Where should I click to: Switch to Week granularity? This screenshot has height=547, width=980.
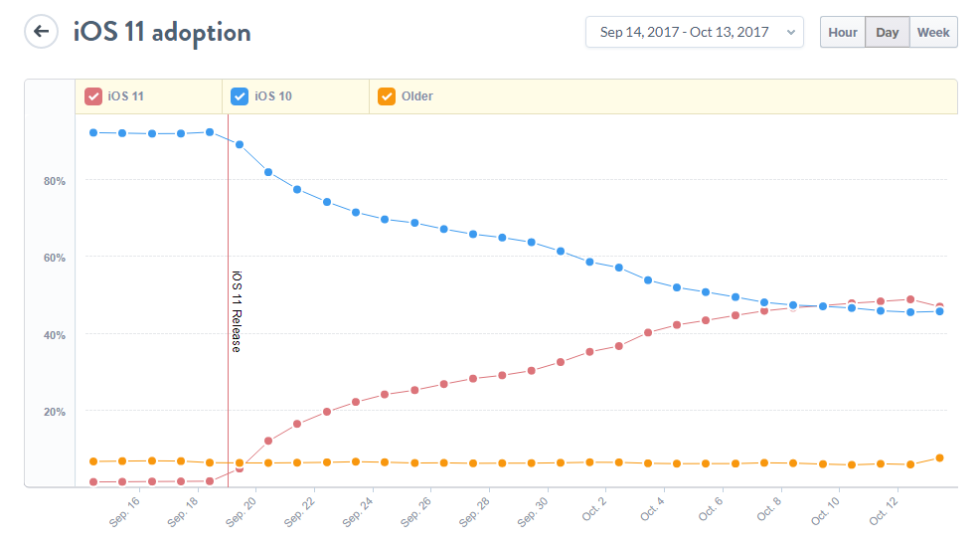tap(933, 32)
